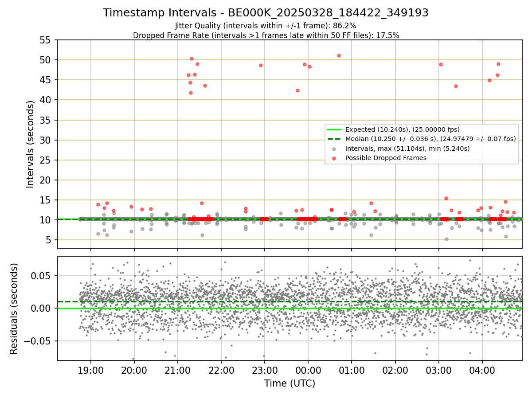Viewport: 532px width, 399px height.
Task: Click the 02:00 tick label on time axis
Action: click(395, 370)
